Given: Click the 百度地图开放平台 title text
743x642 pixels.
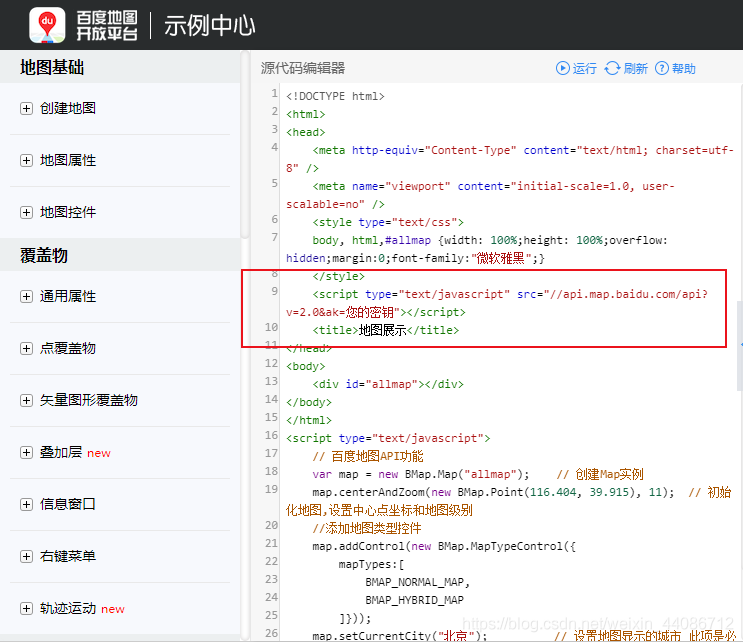Looking at the screenshot, I should (107, 25).
